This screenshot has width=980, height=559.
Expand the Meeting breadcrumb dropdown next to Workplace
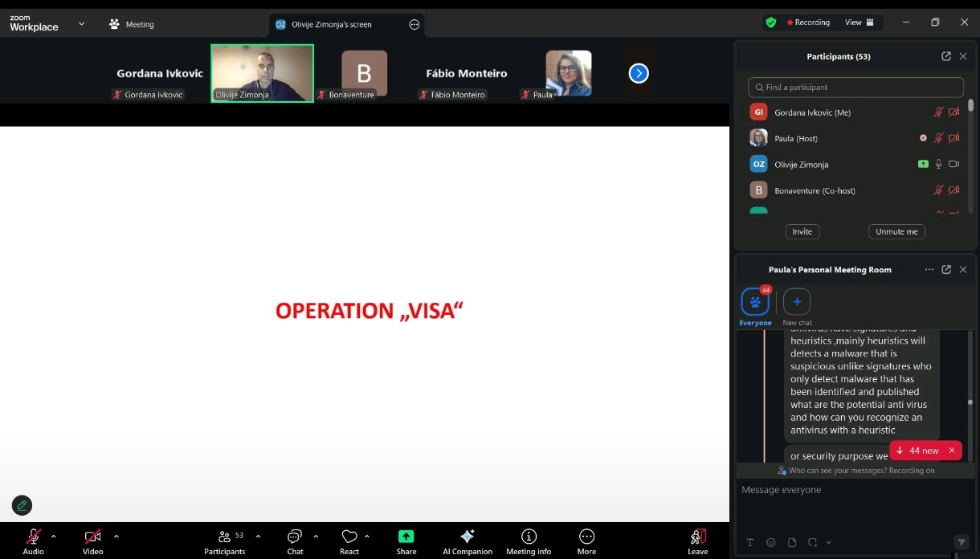pyautogui.click(x=81, y=24)
